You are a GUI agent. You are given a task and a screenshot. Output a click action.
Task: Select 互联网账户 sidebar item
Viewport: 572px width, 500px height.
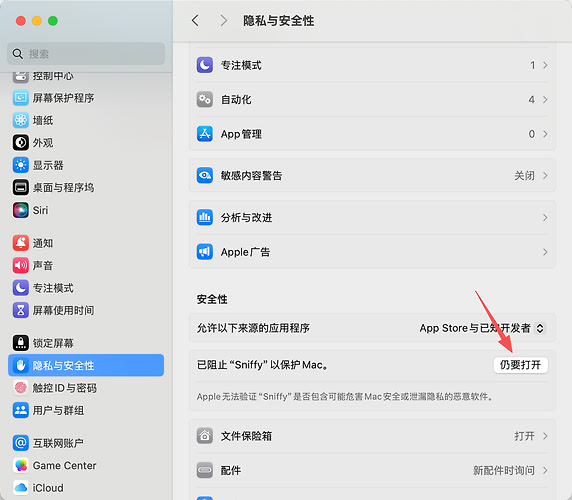point(86,443)
